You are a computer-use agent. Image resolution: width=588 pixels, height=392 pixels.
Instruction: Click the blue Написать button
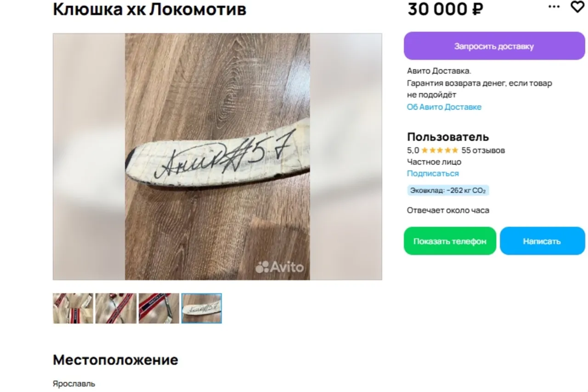tap(542, 241)
